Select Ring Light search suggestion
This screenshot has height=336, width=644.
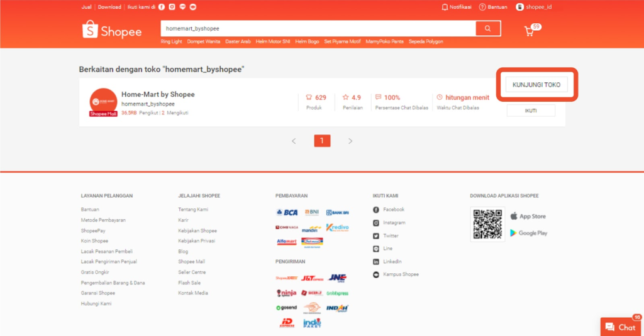(x=171, y=41)
